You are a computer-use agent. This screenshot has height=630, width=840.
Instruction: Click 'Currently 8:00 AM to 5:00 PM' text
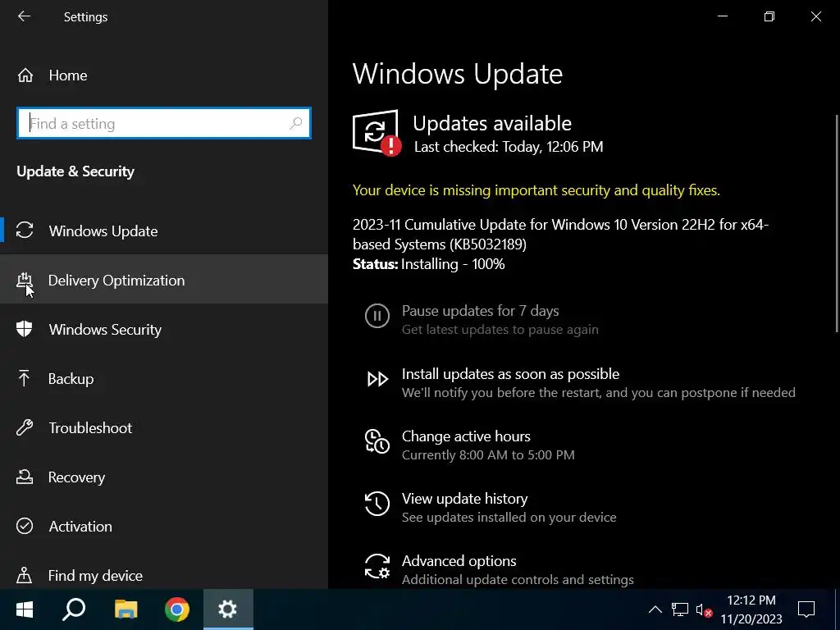point(488,454)
